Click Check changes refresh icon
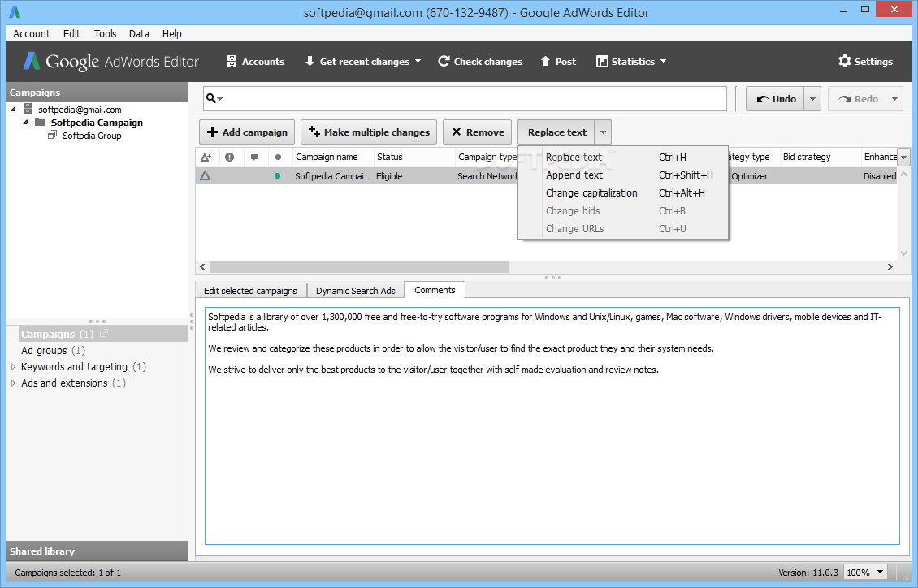 444,61
